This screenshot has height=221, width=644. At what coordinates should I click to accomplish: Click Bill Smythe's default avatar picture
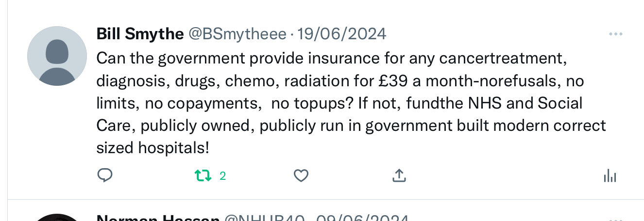click(57, 56)
